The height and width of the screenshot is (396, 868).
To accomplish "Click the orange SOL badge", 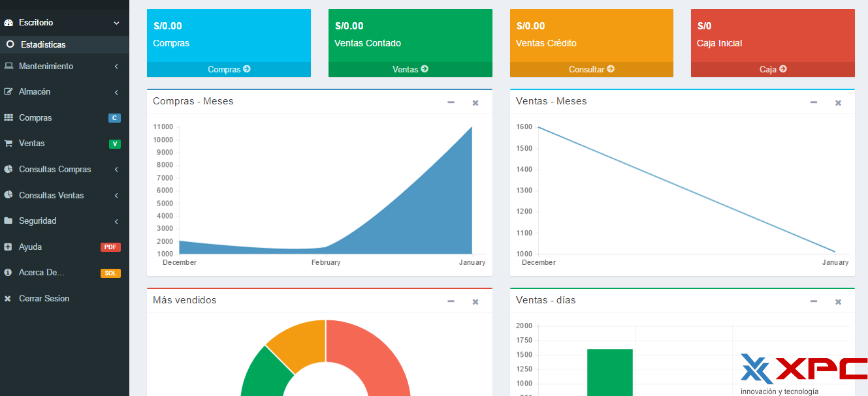I will click(x=110, y=273).
